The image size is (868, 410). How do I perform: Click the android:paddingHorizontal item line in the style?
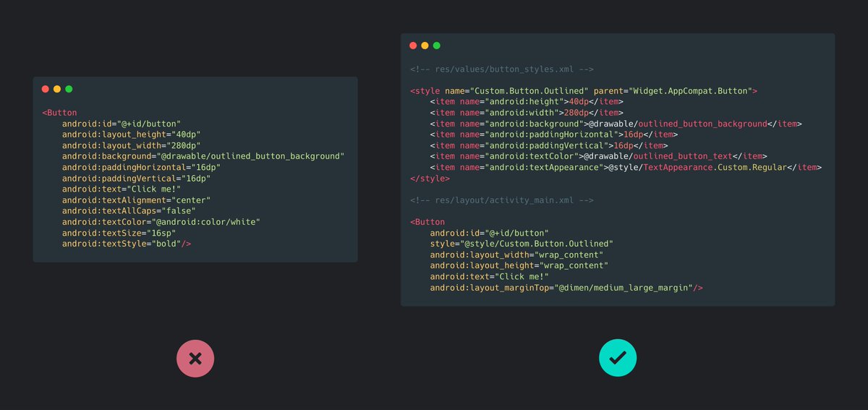click(x=554, y=134)
